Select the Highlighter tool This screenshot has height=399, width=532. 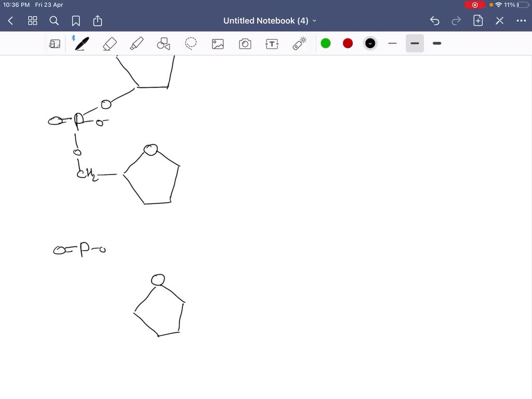[x=137, y=44]
